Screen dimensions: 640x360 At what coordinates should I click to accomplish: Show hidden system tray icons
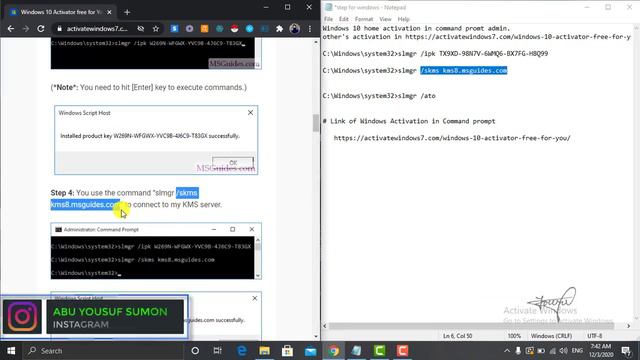pos(507,351)
